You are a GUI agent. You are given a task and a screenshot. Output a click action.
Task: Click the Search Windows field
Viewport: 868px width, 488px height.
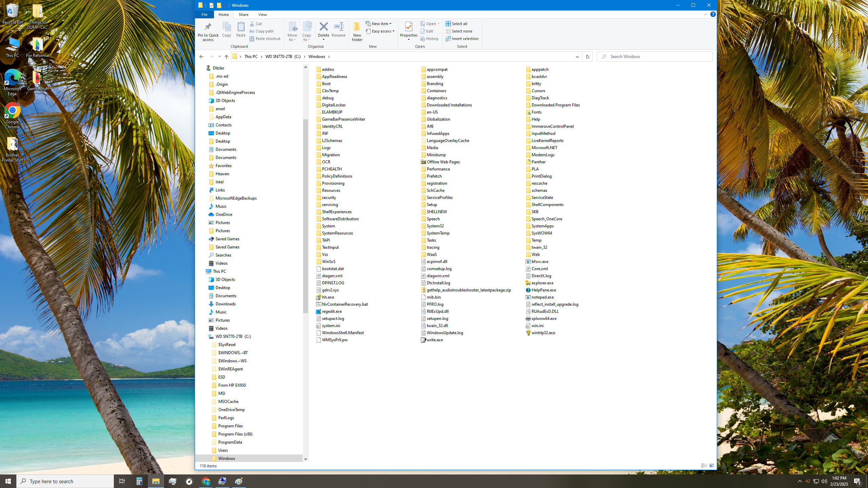click(654, 57)
